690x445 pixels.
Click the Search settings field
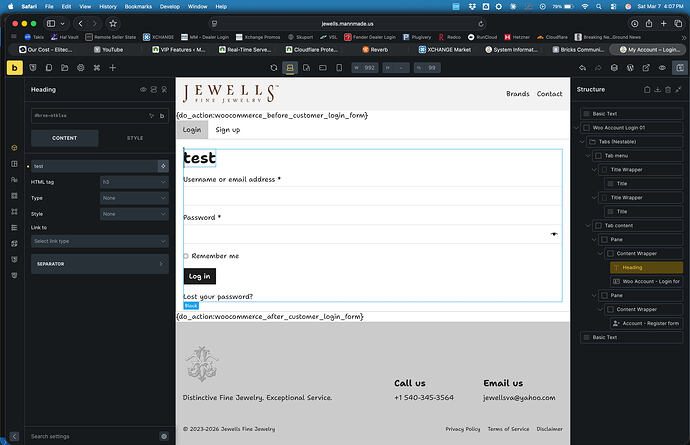(92, 436)
